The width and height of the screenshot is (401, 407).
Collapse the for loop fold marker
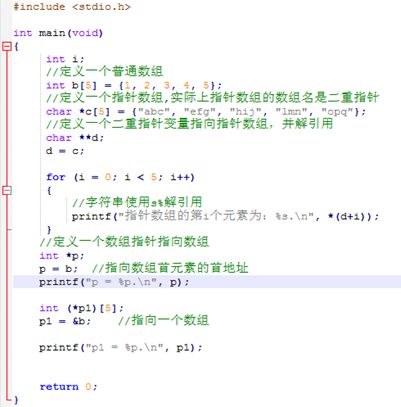(x=7, y=190)
